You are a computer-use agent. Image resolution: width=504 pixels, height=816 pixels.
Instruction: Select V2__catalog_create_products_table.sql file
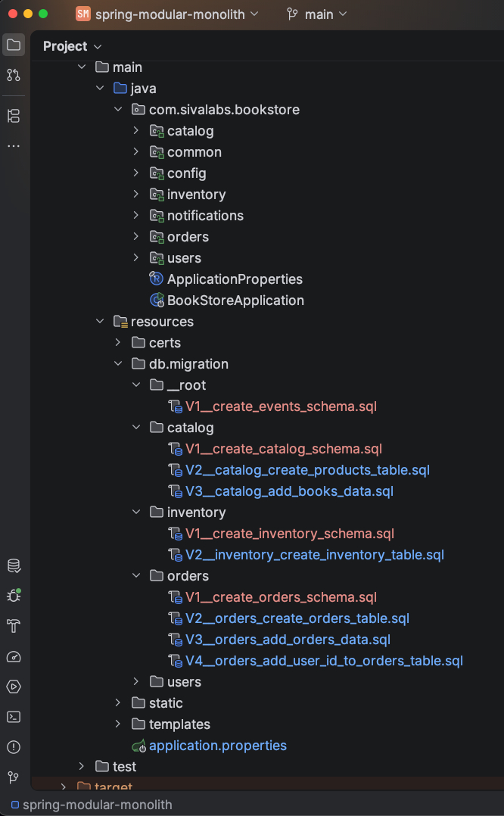307,470
